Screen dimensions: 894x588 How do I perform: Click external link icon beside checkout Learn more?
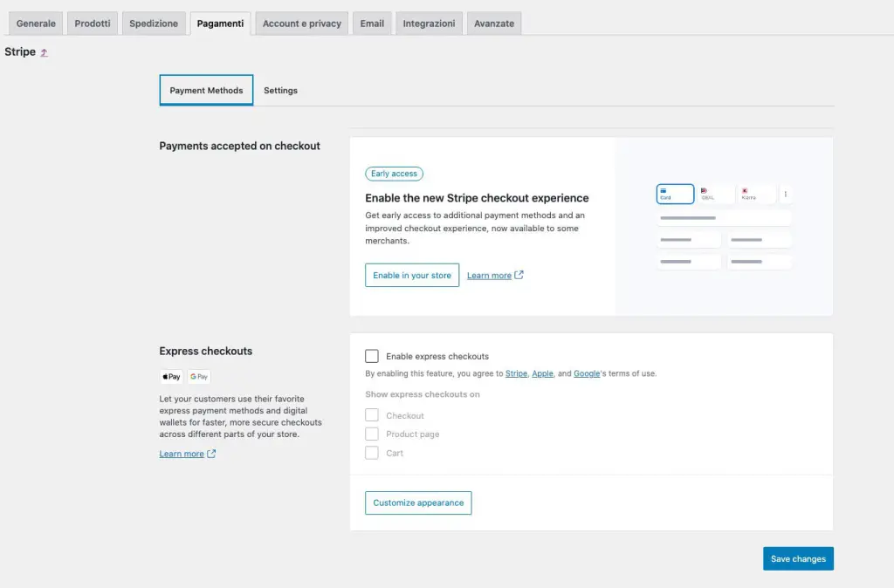coord(519,275)
